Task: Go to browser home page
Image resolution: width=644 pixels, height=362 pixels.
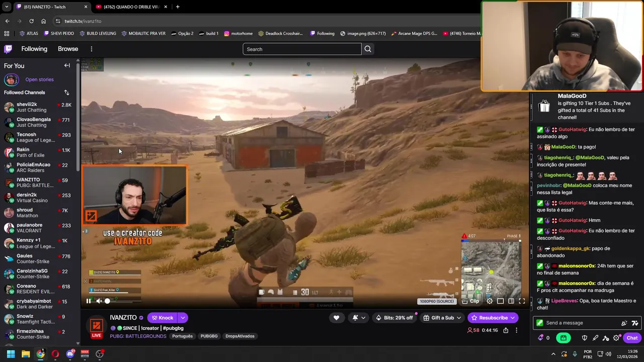Action: [44, 21]
